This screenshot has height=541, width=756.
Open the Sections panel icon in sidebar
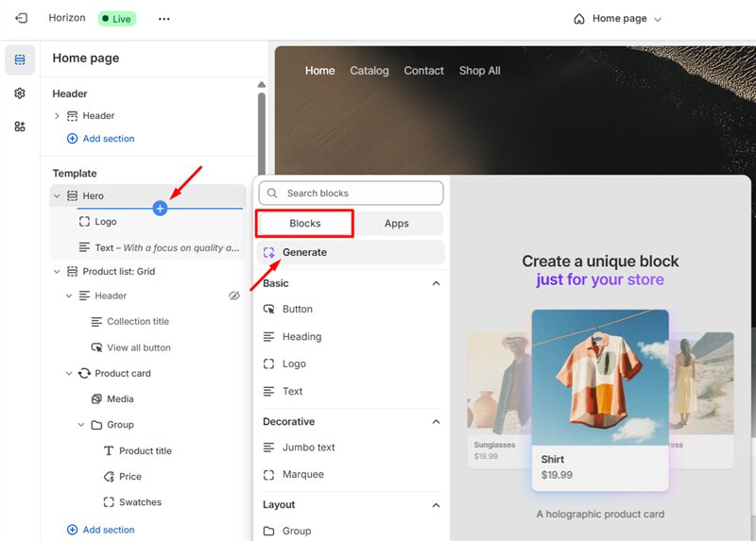point(20,59)
